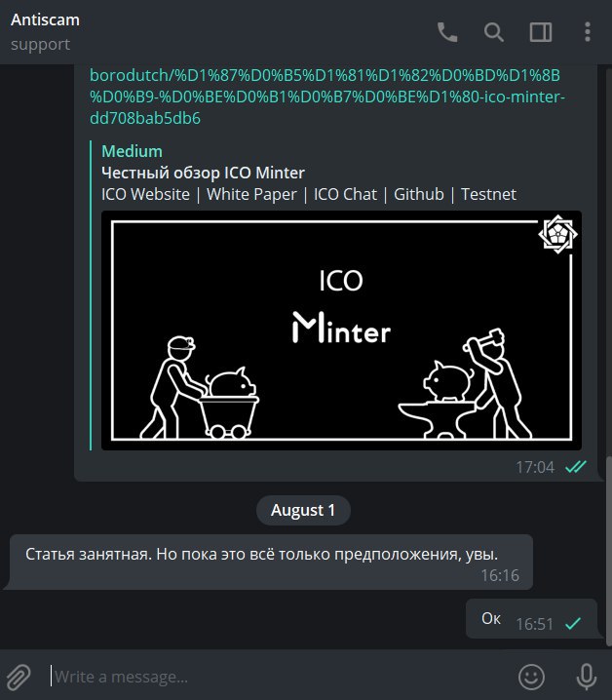Viewport: 612px width, 700px height.
Task: Open the ICO Minter preview image
Action: point(341,331)
